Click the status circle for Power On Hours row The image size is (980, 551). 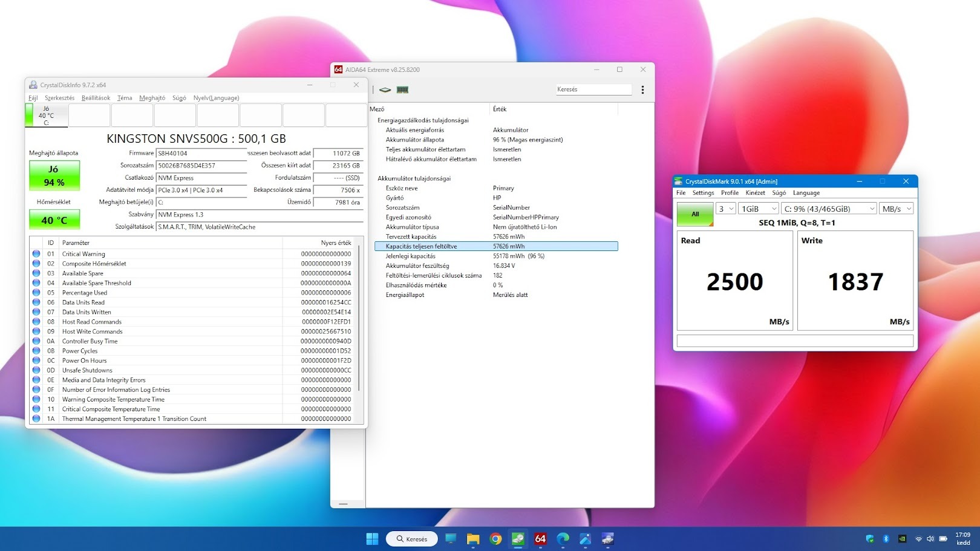pyautogui.click(x=36, y=360)
